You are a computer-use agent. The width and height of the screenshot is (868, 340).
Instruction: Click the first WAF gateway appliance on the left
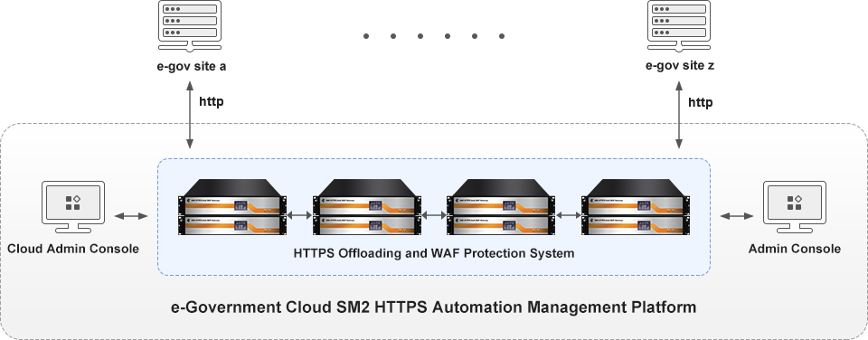pyautogui.click(x=233, y=206)
